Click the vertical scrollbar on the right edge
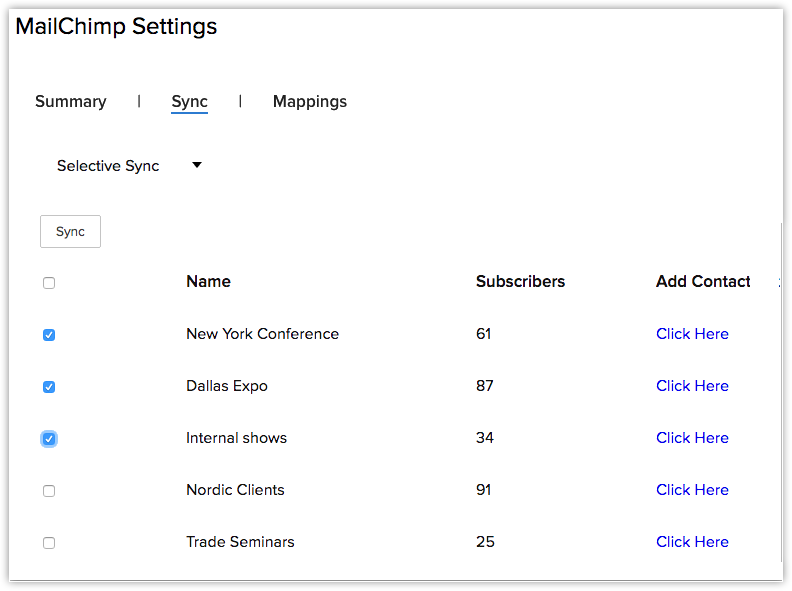 781,400
